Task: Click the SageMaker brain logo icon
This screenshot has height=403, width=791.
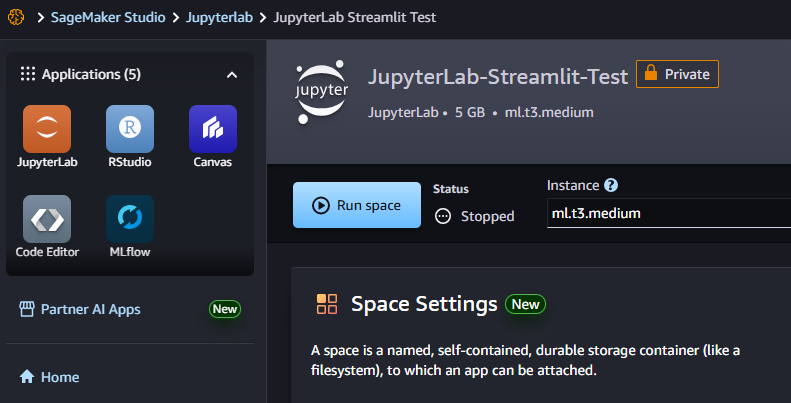Action: (x=16, y=18)
